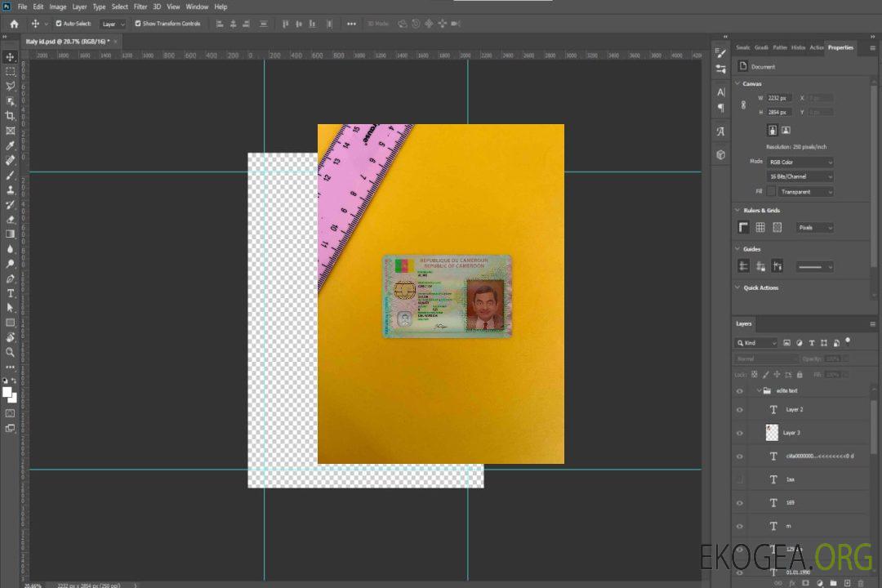Select the Eraser tool
Viewport: 882px width, 588px height.
(x=10, y=220)
